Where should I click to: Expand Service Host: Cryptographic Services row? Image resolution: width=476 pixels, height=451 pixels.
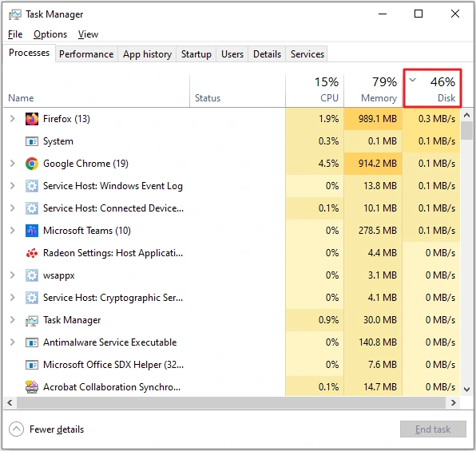(12, 298)
